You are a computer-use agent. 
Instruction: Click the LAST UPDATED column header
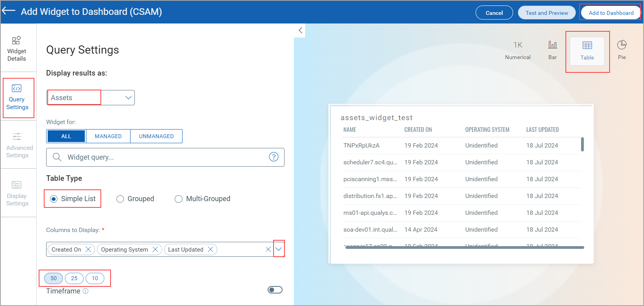(542, 130)
